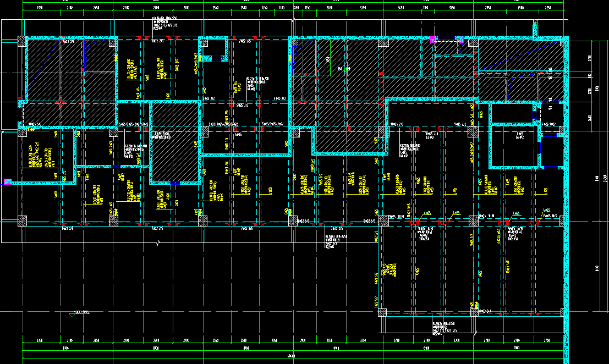Select the small green cross marker at top-right wall stub

(x=536, y=24)
